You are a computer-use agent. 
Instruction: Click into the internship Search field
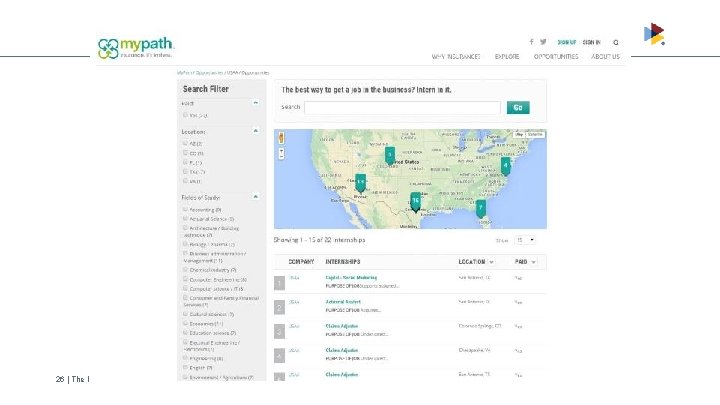[402, 108]
